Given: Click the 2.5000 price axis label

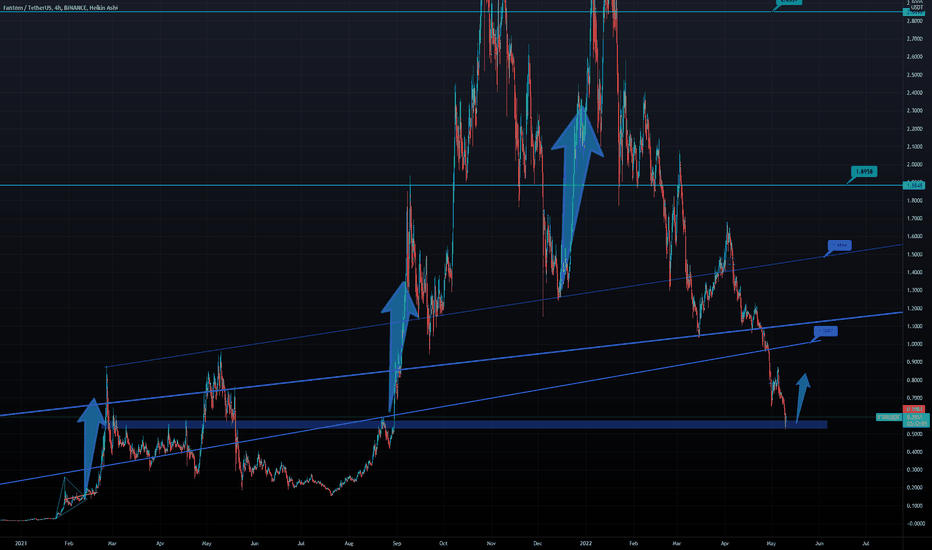Looking at the screenshot, I should coord(915,75).
